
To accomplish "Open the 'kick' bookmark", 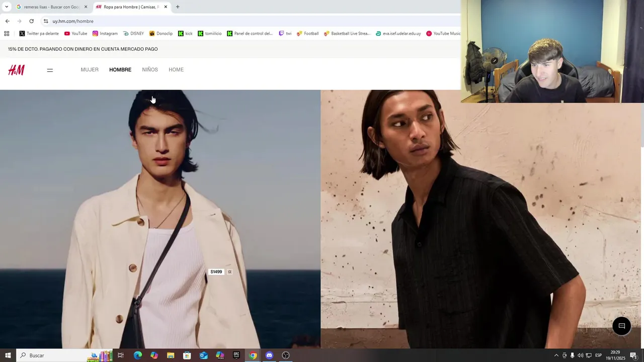I will click(185, 34).
